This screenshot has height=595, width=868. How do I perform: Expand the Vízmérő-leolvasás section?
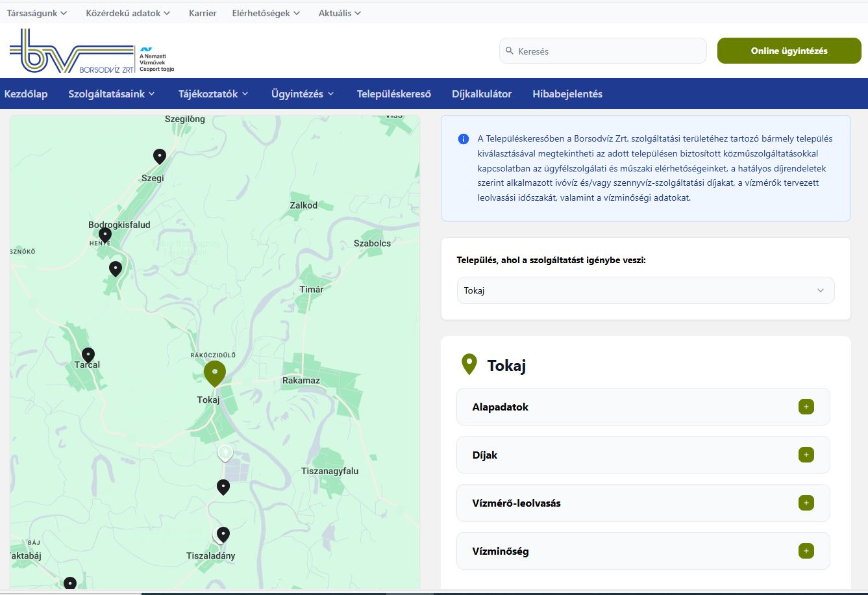coord(806,503)
